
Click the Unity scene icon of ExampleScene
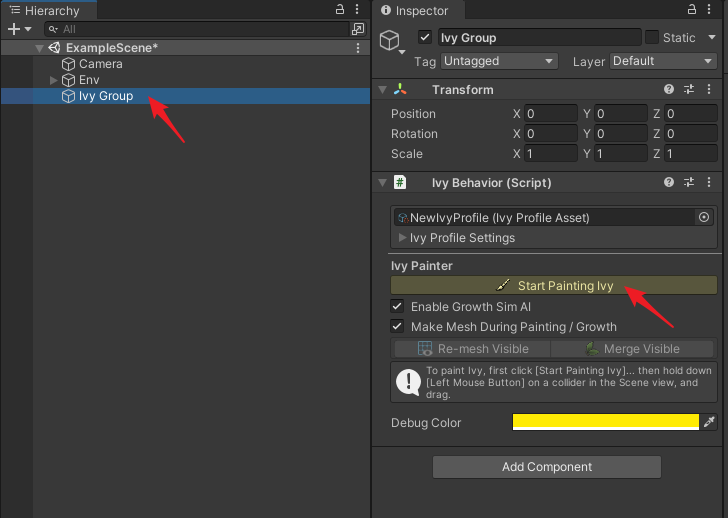(x=54, y=48)
